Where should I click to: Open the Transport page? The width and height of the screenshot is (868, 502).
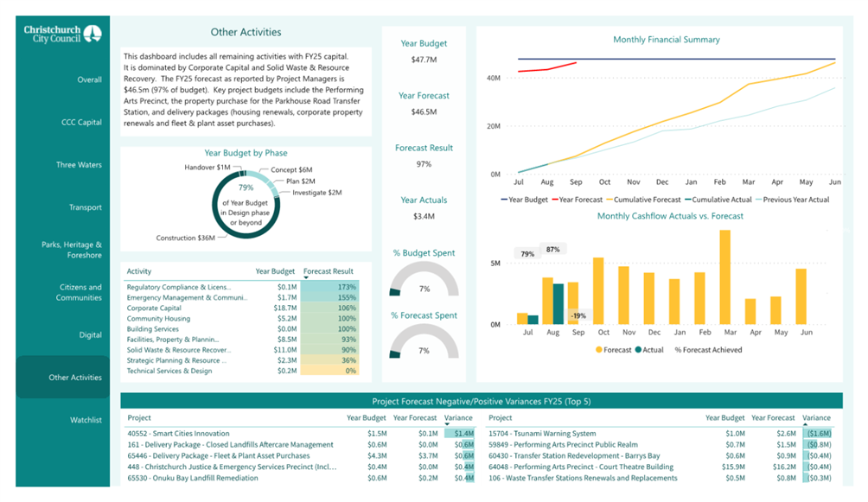86,207
